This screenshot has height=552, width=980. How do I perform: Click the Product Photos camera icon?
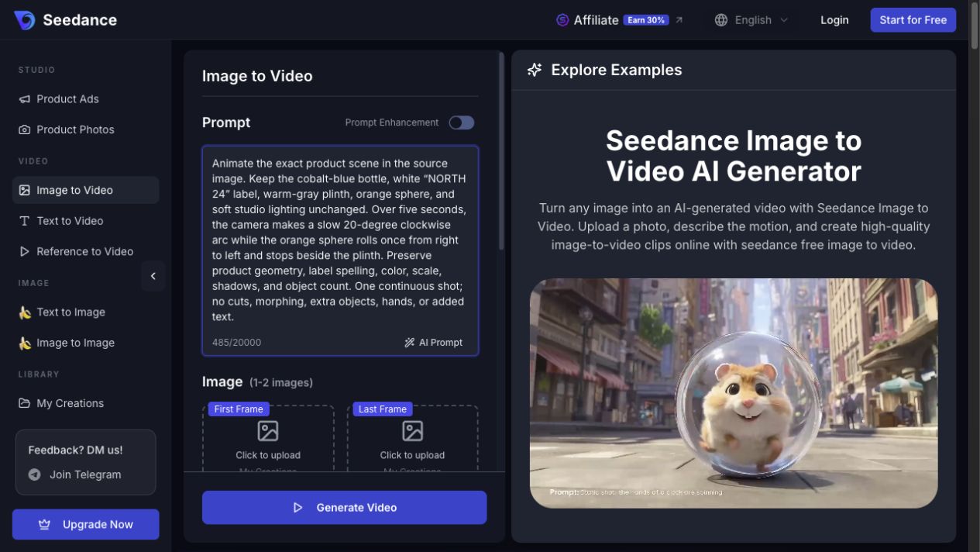[x=25, y=129]
